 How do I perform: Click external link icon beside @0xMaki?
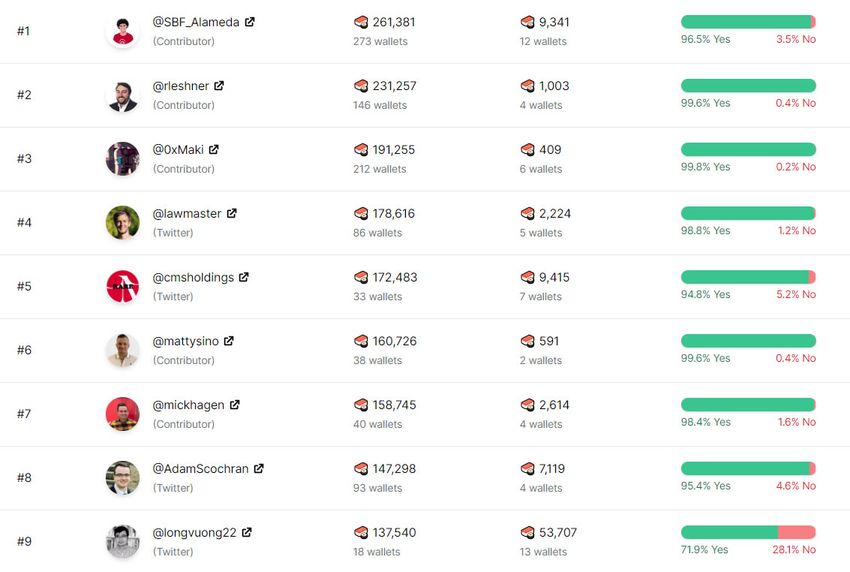(x=214, y=150)
